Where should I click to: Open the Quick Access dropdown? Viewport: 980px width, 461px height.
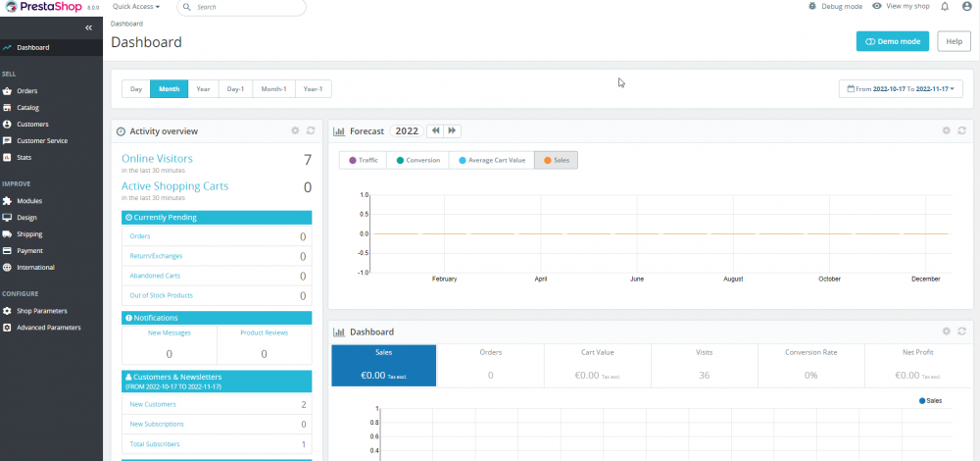(136, 7)
